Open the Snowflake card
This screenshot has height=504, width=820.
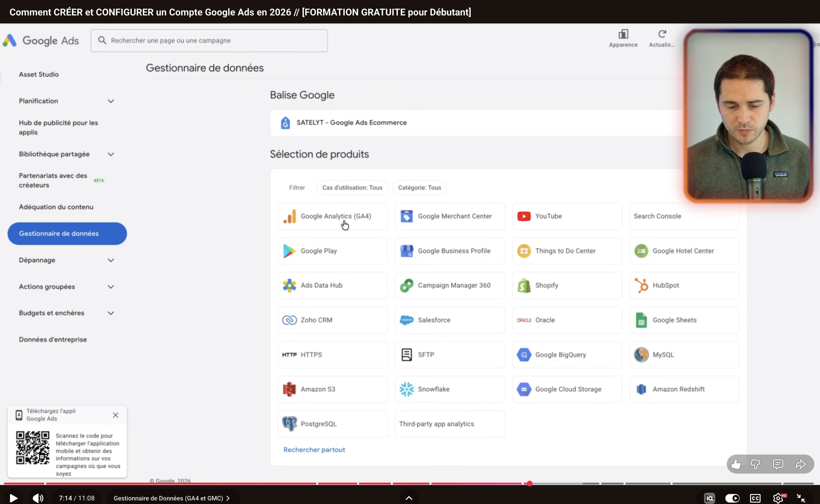point(449,389)
